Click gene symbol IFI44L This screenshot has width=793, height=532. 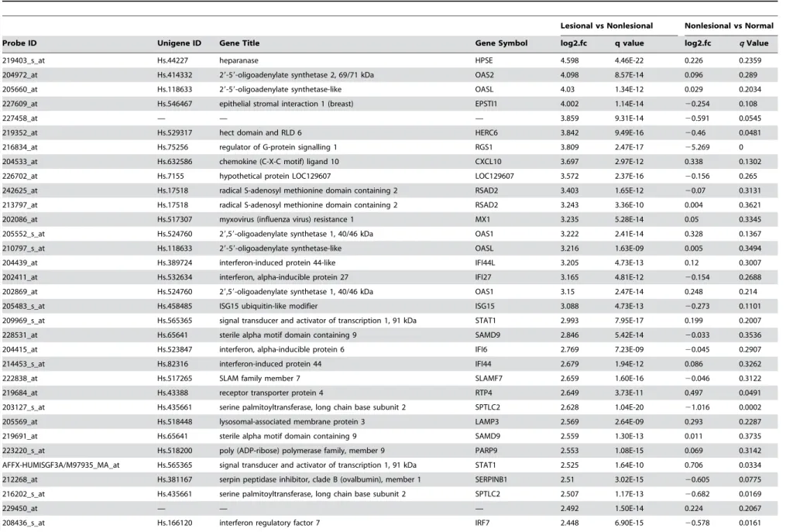[486, 263]
